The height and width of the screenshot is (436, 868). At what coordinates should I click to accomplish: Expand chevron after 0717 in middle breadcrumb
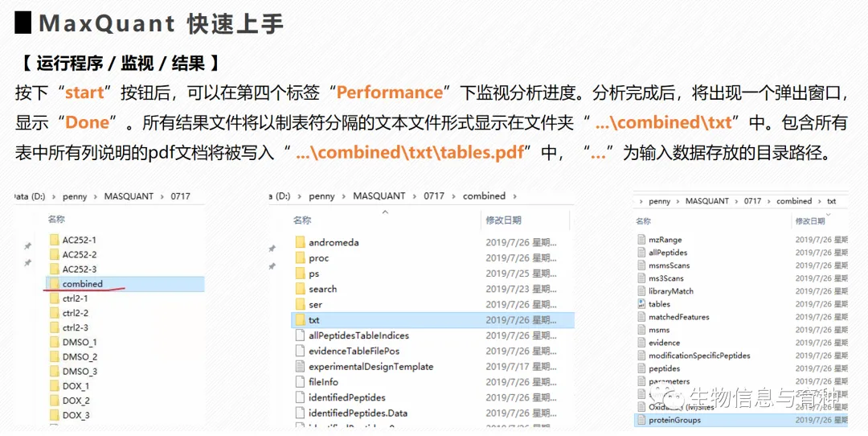[x=453, y=196]
